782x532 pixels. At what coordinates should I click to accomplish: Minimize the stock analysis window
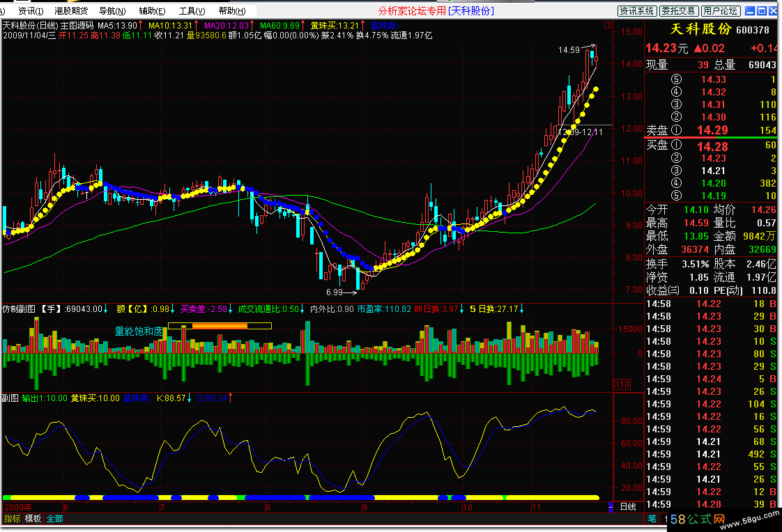point(749,10)
